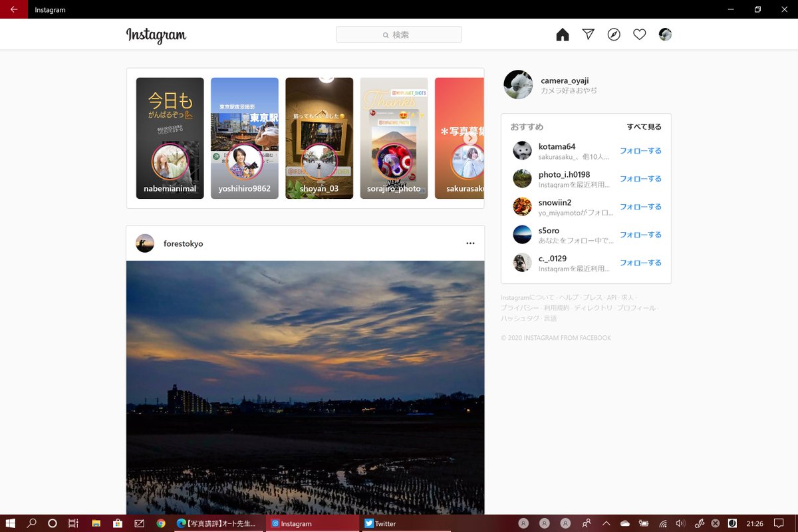
Task: Open c._.0129 avatar in suggestions
Action: (522, 262)
